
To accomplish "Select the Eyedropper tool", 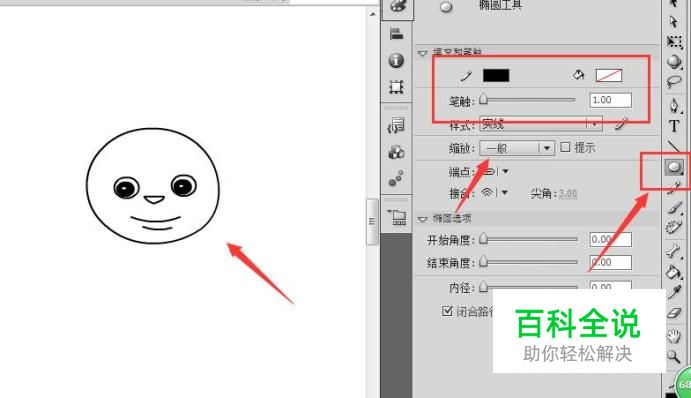I will click(x=674, y=292).
